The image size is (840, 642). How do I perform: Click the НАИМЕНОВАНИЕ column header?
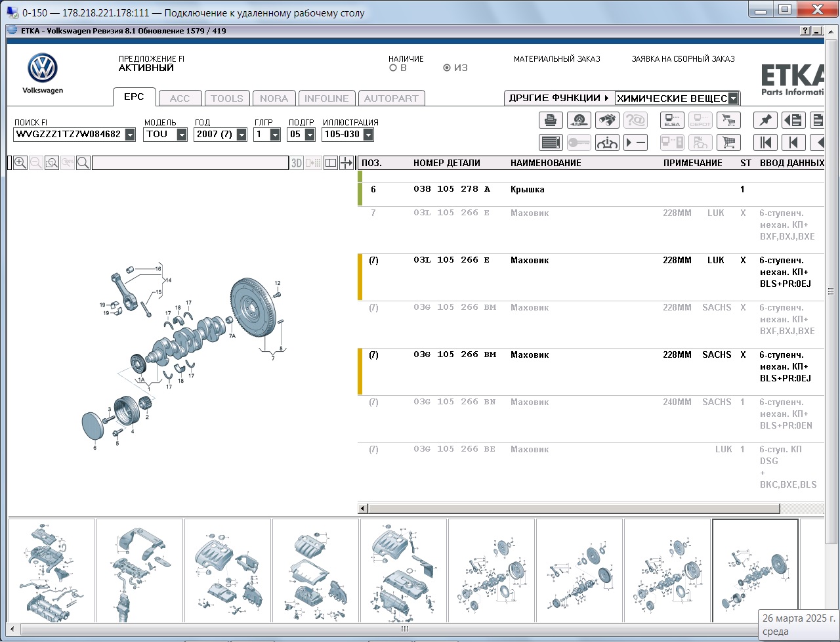546,163
